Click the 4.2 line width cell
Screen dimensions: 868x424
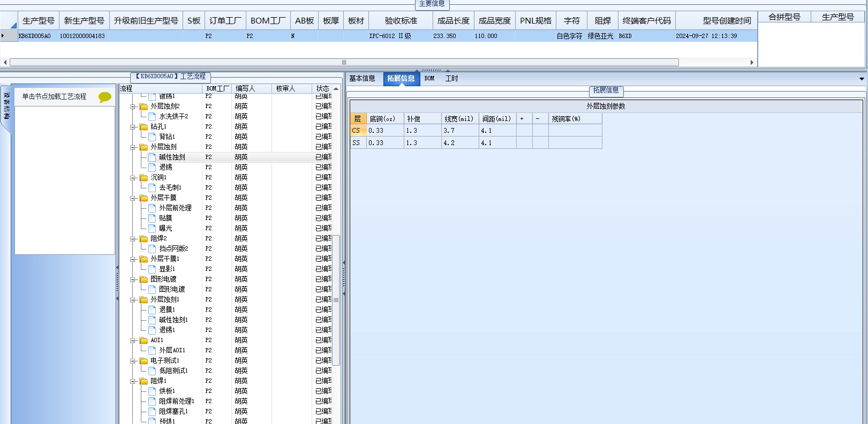[460, 143]
